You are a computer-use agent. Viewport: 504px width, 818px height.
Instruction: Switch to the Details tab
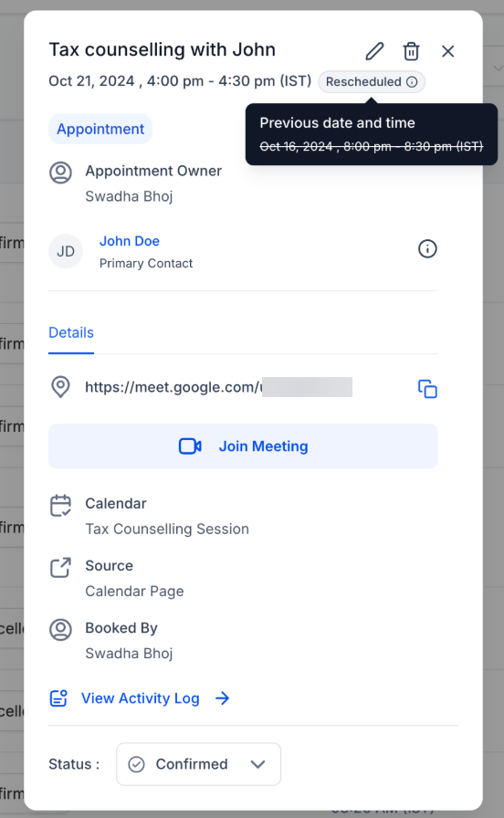[x=71, y=333]
